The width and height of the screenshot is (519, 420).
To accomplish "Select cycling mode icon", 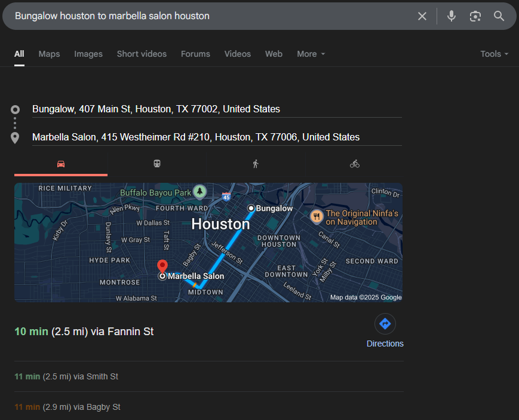I will (x=355, y=164).
